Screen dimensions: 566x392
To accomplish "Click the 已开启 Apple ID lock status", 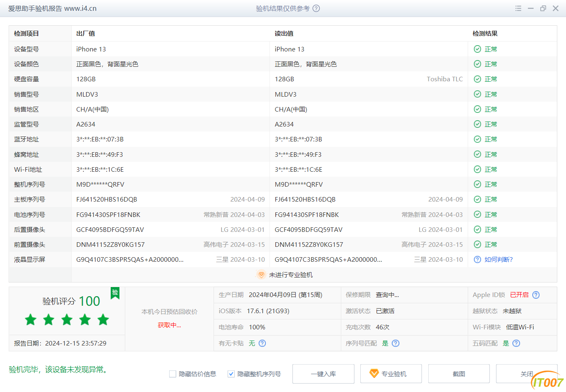I will tap(519, 295).
